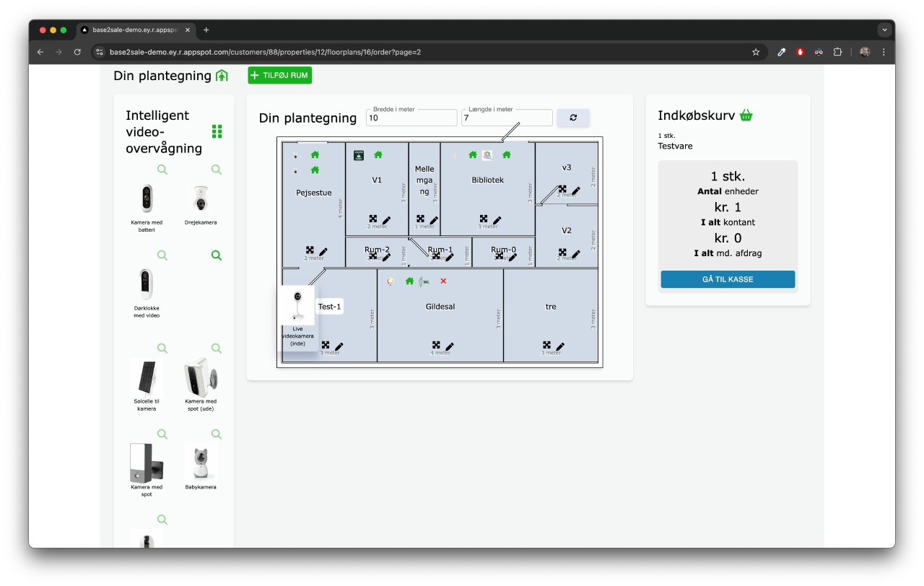Viewport: 924px width, 586px height.
Task: Click the resize arrows icon in tre room
Action: (x=546, y=346)
